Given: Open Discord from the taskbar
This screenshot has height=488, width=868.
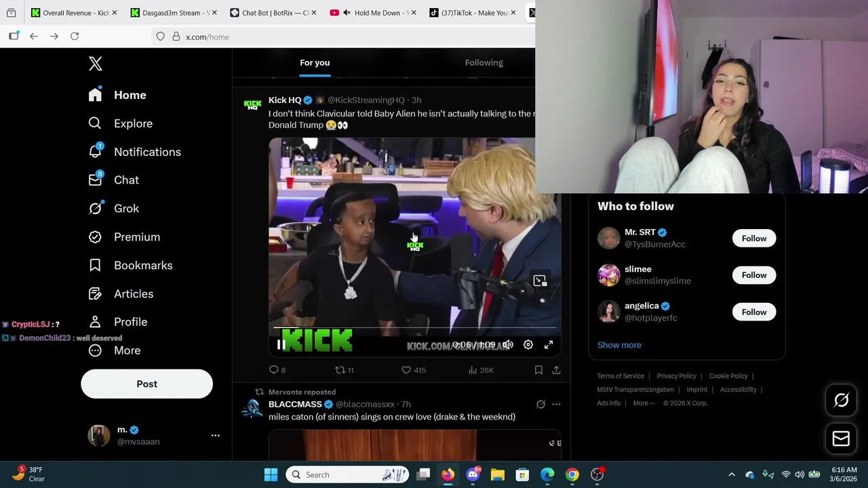Looking at the screenshot, I should (473, 474).
